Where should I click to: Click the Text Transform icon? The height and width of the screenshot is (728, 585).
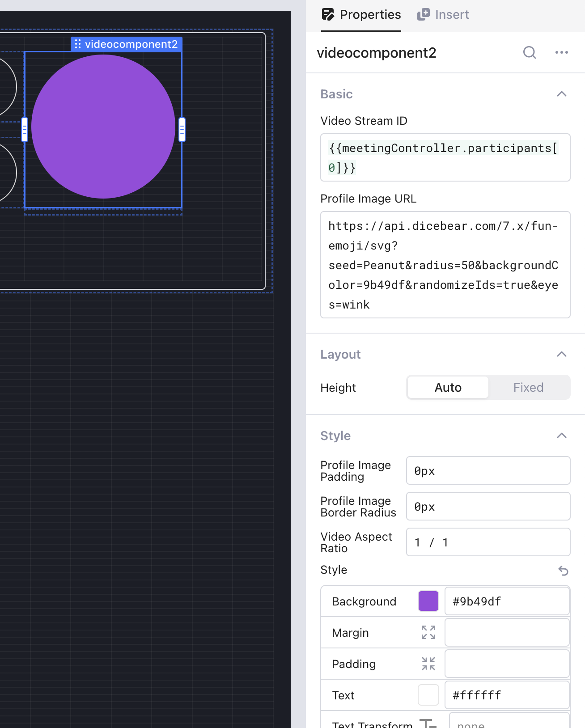click(428, 723)
